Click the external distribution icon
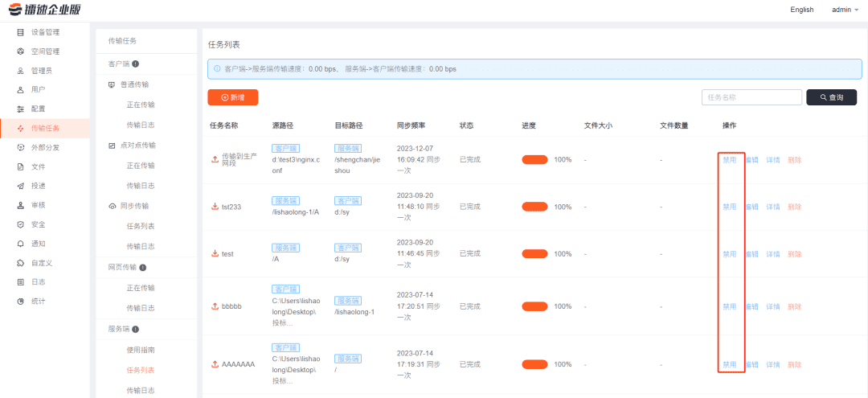The width and height of the screenshot is (868, 398). (x=21, y=147)
